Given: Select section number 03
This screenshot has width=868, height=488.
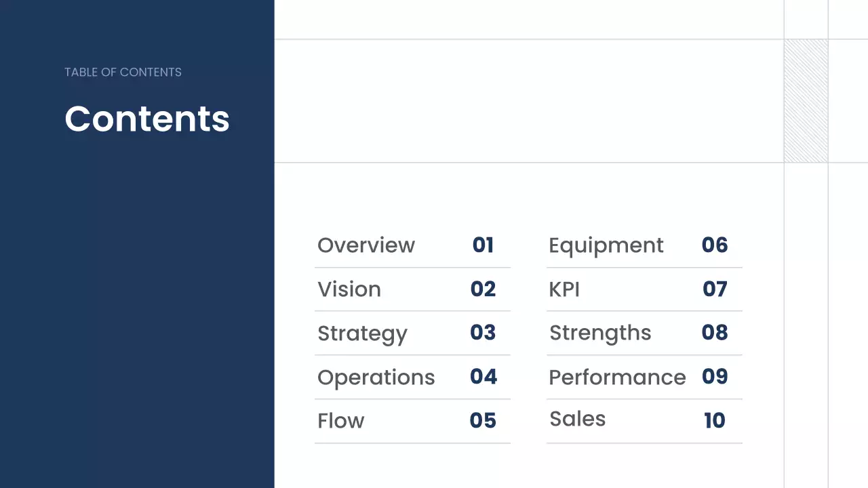Looking at the screenshot, I should click(483, 333).
